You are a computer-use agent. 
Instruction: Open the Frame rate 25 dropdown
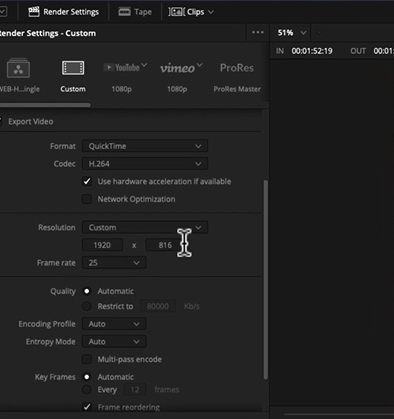[x=114, y=263]
